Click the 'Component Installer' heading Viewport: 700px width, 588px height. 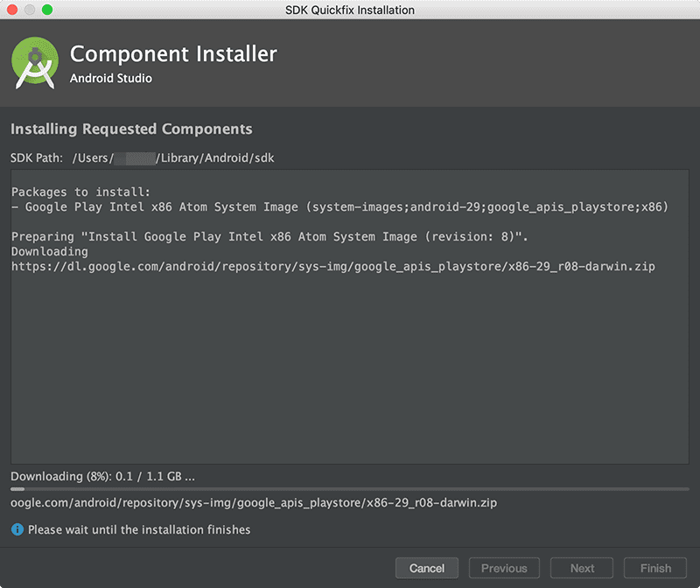click(173, 54)
